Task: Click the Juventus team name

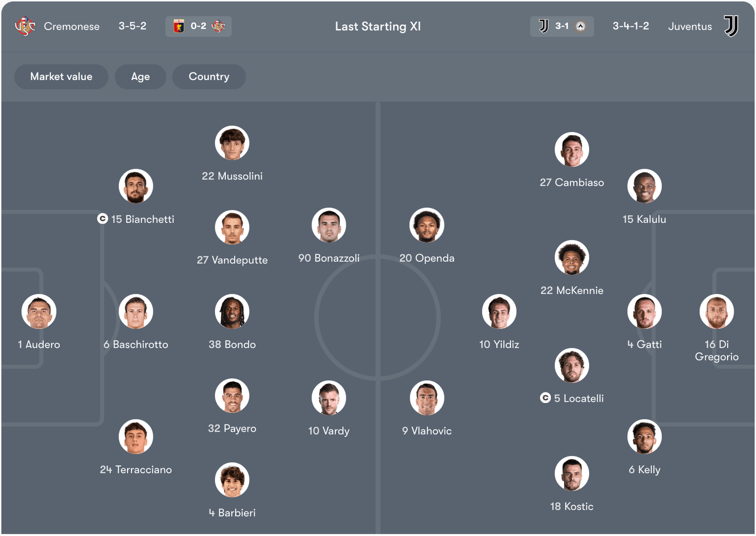Action: pos(690,26)
